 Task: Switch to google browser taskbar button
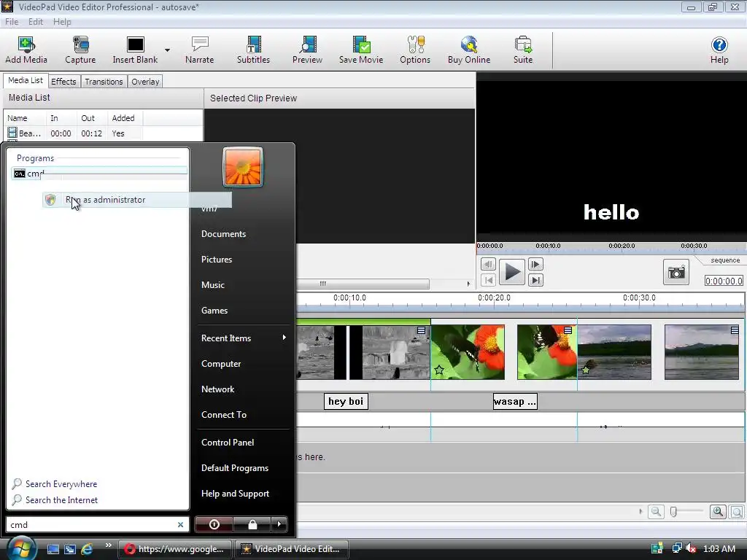[175, 549]
